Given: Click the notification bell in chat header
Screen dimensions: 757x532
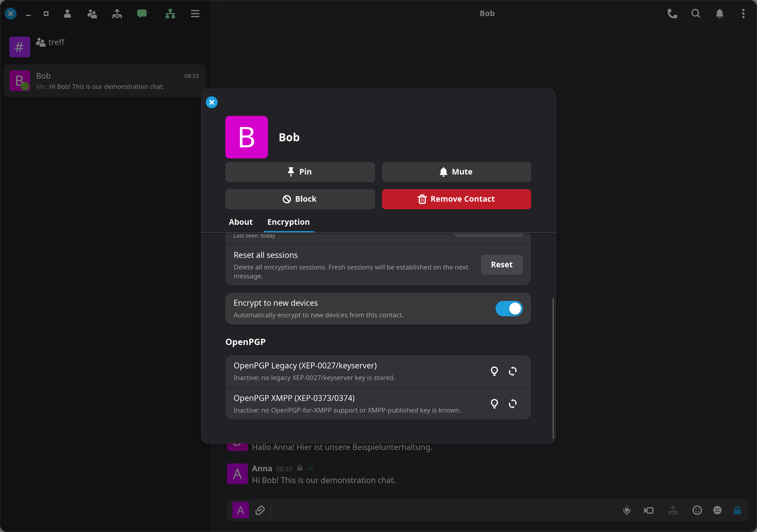Looking at the screenshot, I should tap(719, 14).
